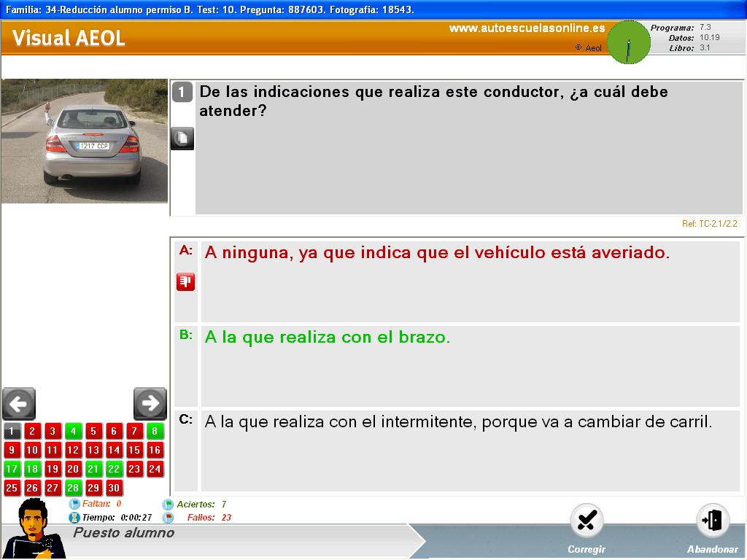Viewport: 747px width, 560px height.
Task: Click the student avatar icon
Action: pyautogui.click(x=32, y=530)
